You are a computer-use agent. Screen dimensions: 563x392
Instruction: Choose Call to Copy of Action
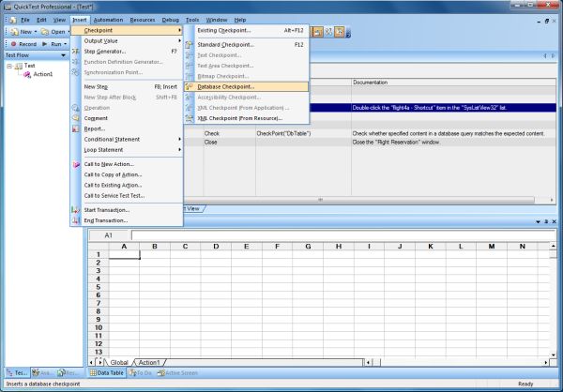click(127, 174)
